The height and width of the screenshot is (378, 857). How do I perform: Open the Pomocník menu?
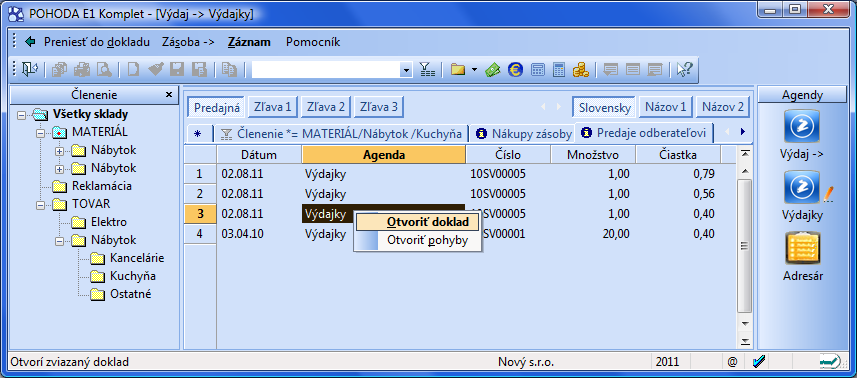tap(313, 42)
